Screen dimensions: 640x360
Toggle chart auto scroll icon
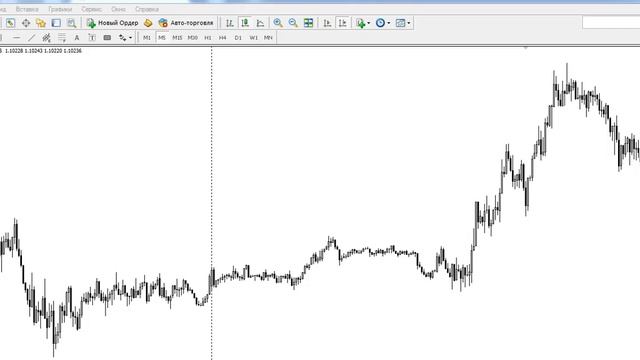coord(327,23)
